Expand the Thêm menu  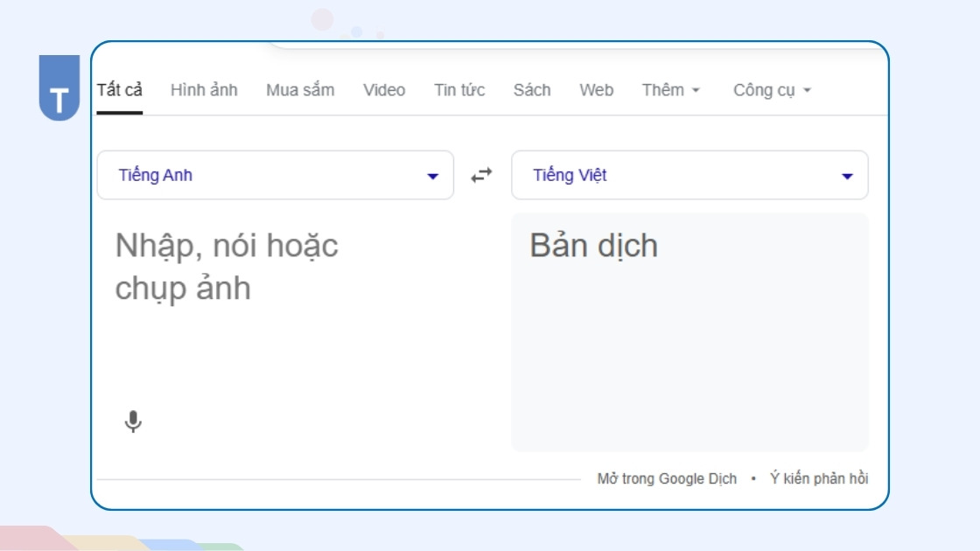coord(670,90)
